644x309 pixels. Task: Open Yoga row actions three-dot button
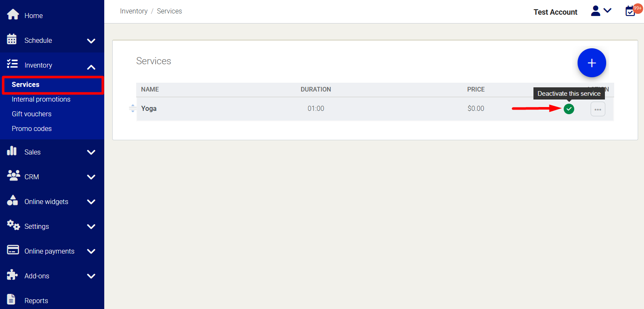[x=598, y=109]
